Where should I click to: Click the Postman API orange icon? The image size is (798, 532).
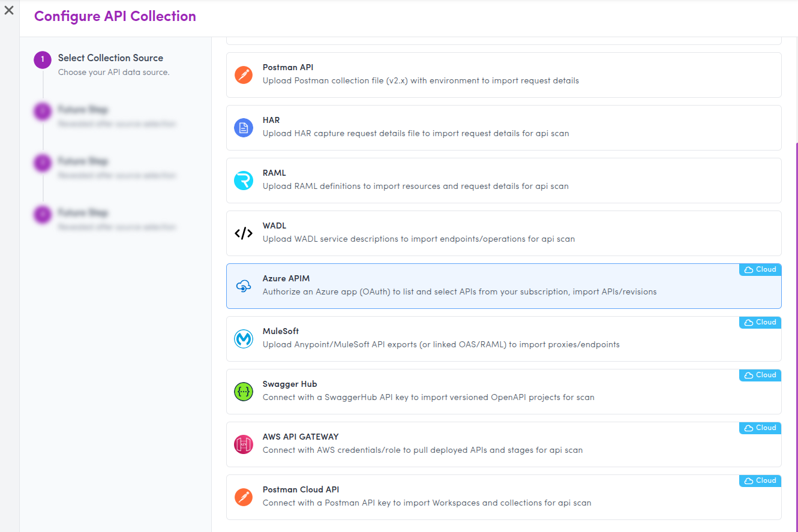[x=243, y=75]
